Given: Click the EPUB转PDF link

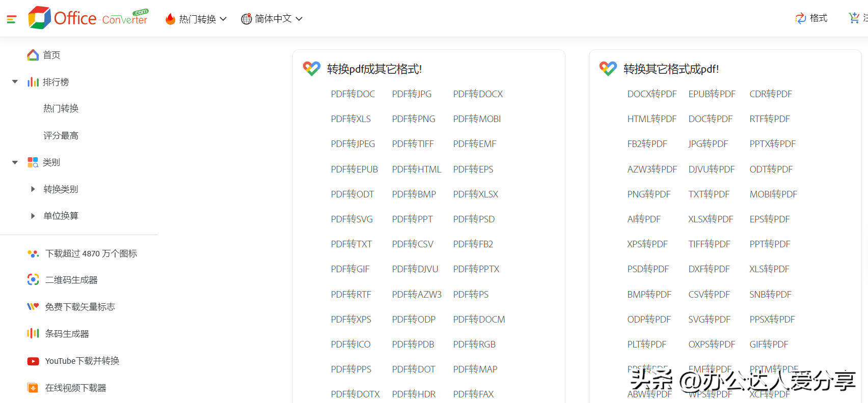Looking at the screenshot, I should [x=712, y=94].
